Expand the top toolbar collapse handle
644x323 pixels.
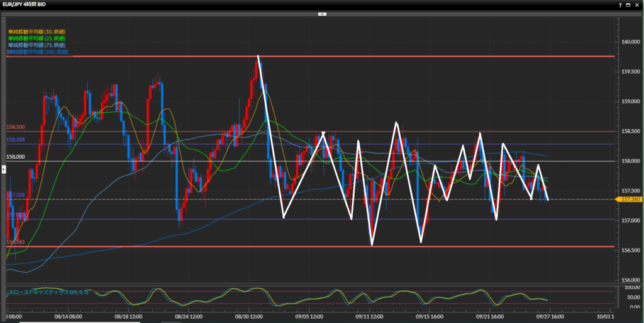(322, 13)
